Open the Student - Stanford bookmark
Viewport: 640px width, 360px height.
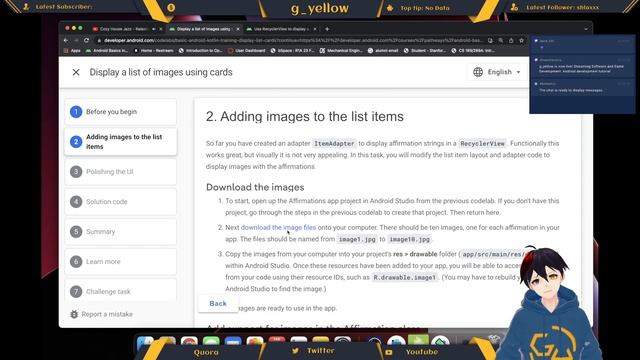click(x=425, y=51)
